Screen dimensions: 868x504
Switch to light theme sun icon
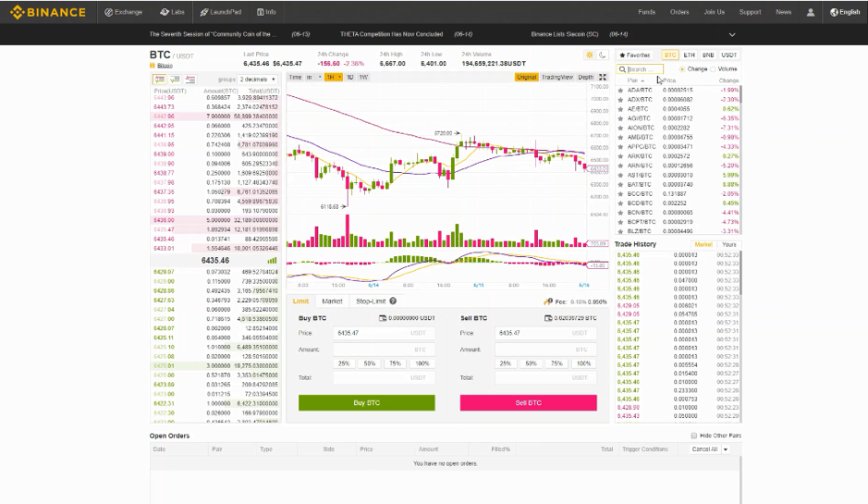590,55
